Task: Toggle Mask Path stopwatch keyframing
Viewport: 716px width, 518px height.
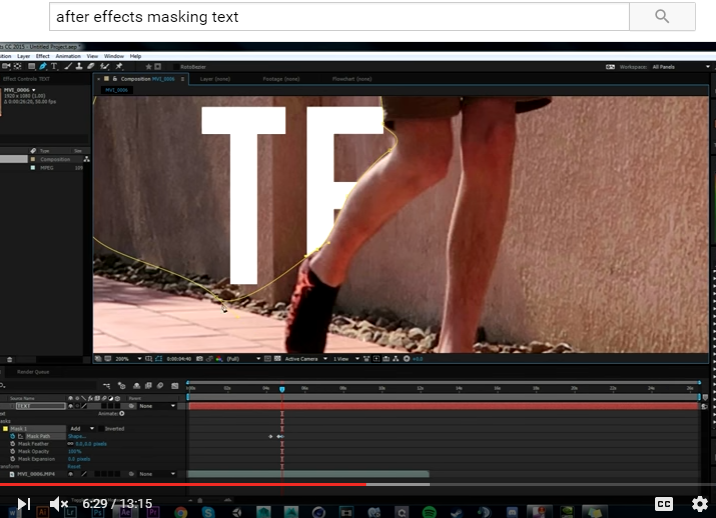Action: tap(12, 436)
